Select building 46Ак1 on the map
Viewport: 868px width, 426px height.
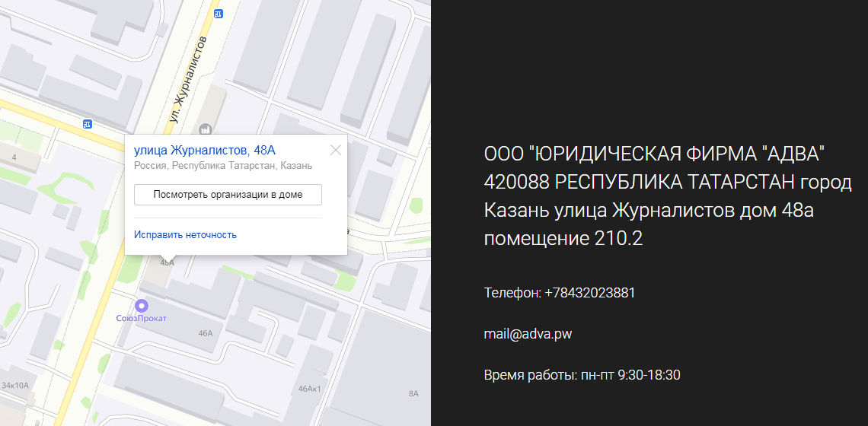(309, 389)
